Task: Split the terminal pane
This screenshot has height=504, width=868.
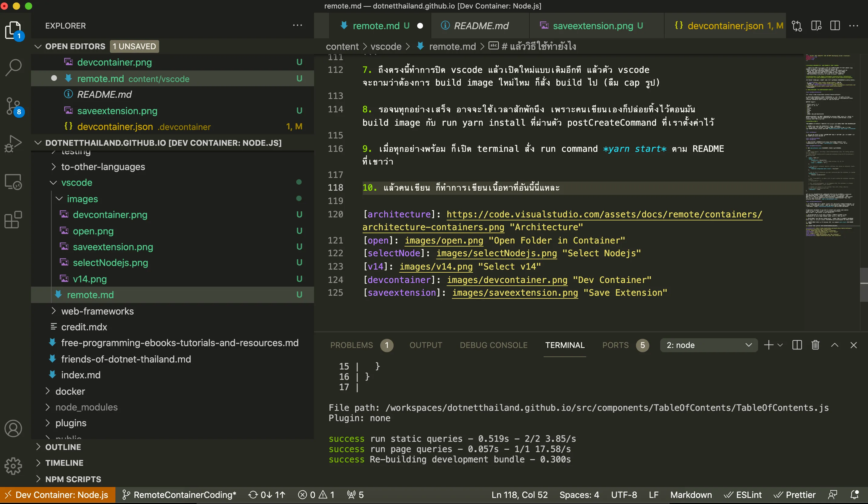Action: click(x=797, y=345)
